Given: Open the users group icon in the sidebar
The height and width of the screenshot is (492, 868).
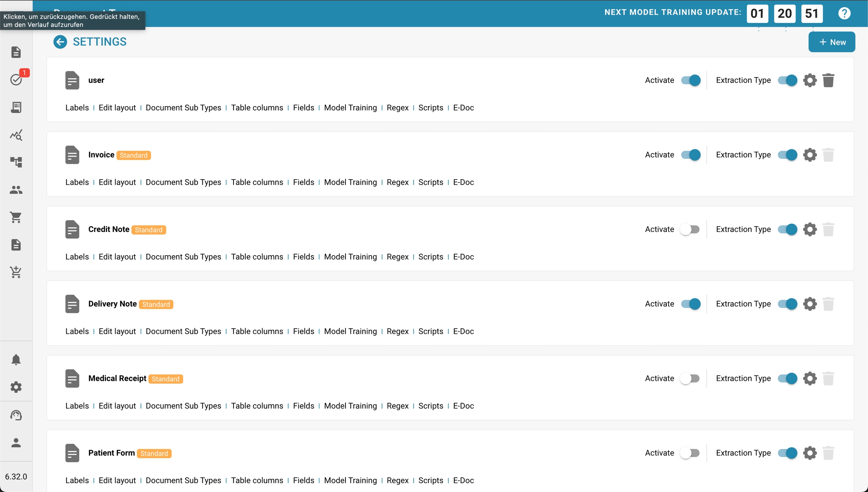Looking at the screenshot, I should coord(16,190).
